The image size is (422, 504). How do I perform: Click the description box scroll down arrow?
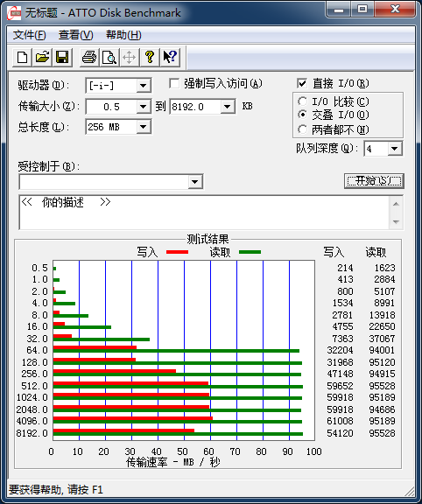397,221
